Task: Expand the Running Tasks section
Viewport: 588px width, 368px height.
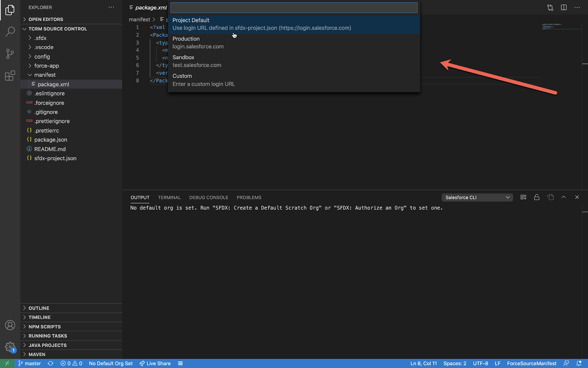Action: click(x=71, y=336)
